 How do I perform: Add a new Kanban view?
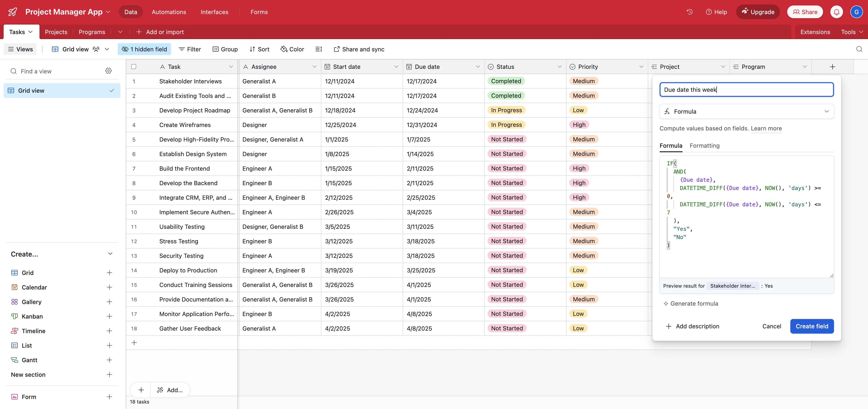pos(109,316)
